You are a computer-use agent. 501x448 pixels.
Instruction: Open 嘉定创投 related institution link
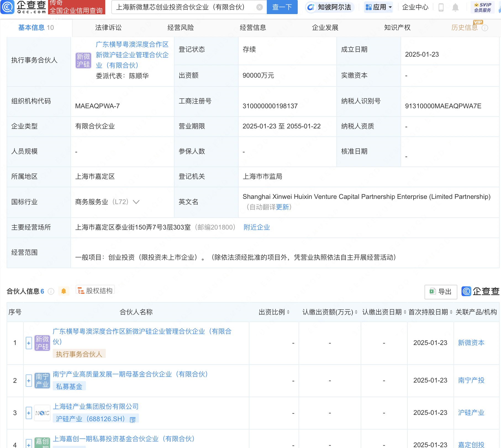coord(471,444)
